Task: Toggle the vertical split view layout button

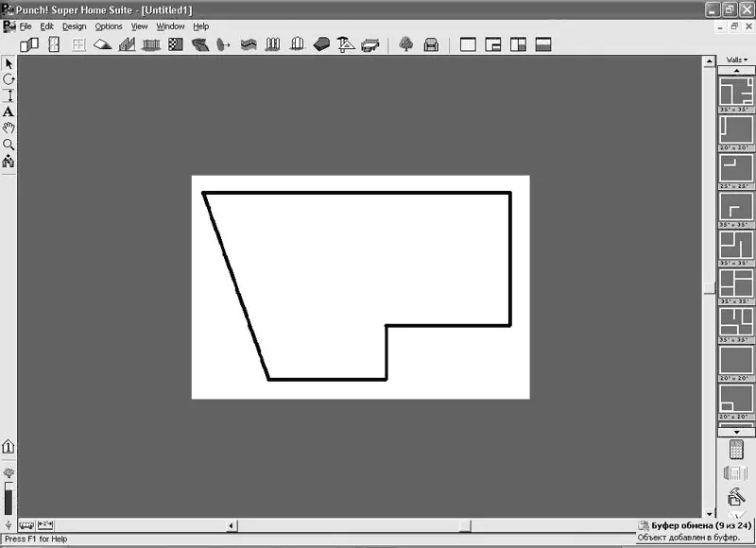Action: (x=518, y=44)
